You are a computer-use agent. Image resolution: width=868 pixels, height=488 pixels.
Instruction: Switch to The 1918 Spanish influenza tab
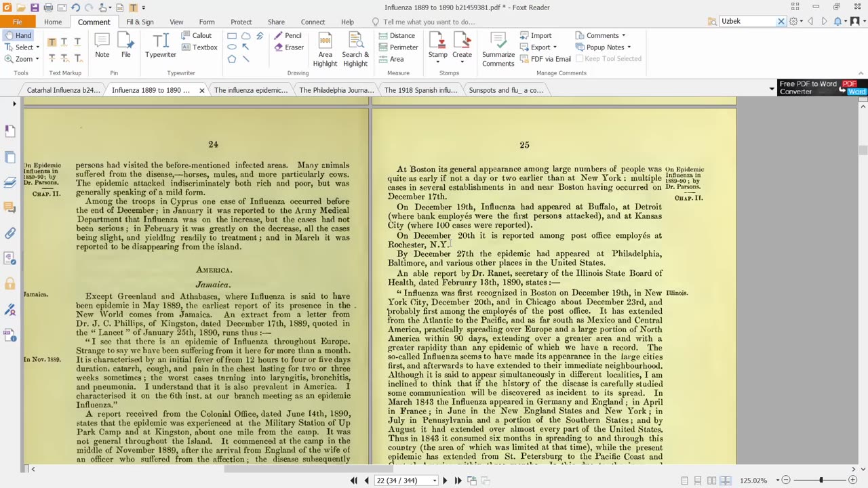click(420, 90)
